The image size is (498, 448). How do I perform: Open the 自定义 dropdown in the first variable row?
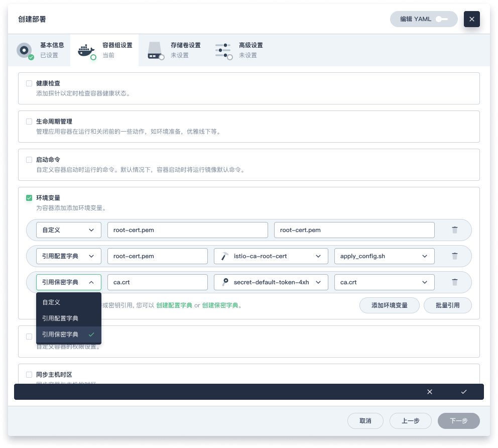click(x=69, y=230)
